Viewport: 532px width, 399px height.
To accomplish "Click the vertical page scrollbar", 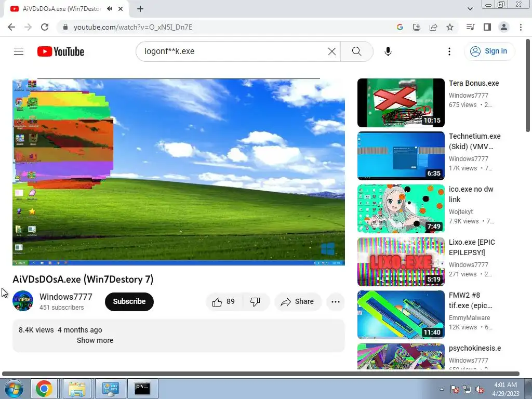I will coord(528,86).
